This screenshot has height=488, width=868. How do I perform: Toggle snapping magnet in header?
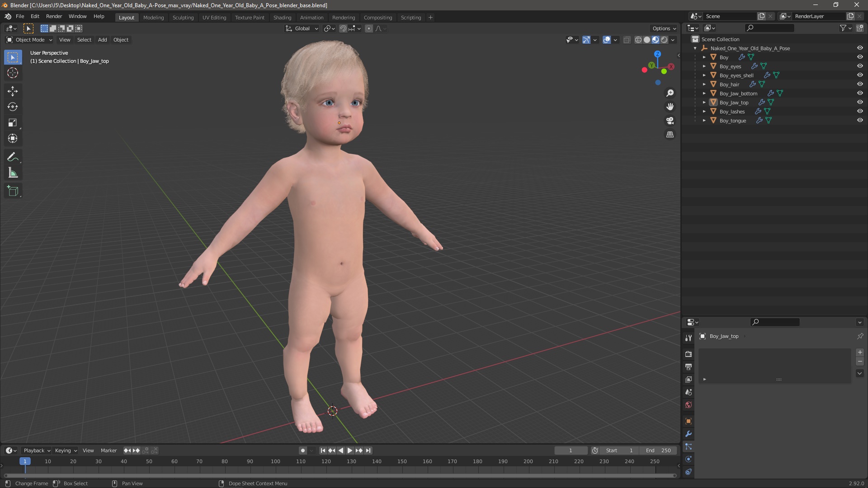point(343,28)
